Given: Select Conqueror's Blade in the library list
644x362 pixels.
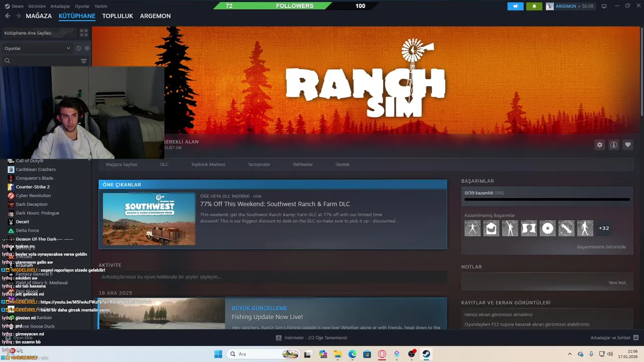Looking at the screenshot, I should (34, 178).
